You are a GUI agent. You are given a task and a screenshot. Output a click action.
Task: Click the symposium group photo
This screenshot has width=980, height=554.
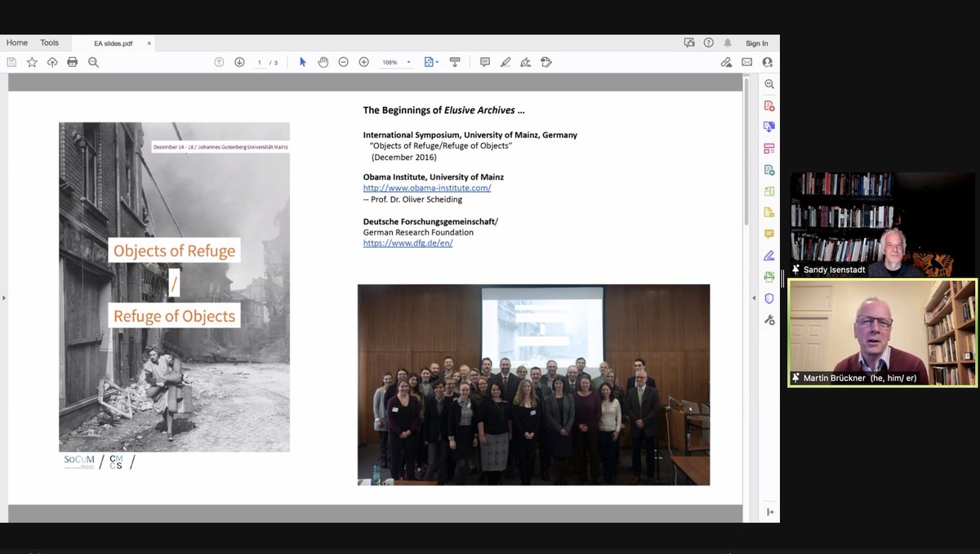tap(533, 384)
